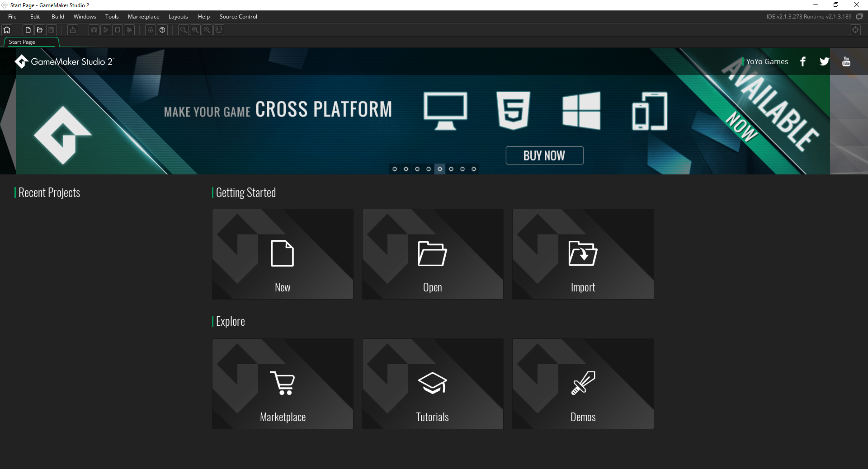868x469 pixels.
Task: Select first banner slide dot
Action: tap(395, 169)
